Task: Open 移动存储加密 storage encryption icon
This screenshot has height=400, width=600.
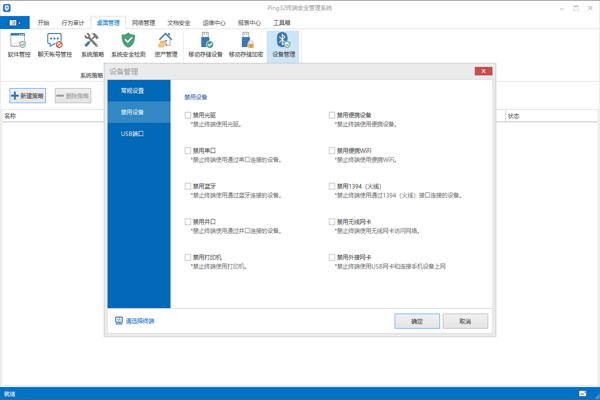Action: (x=246, y=43)
